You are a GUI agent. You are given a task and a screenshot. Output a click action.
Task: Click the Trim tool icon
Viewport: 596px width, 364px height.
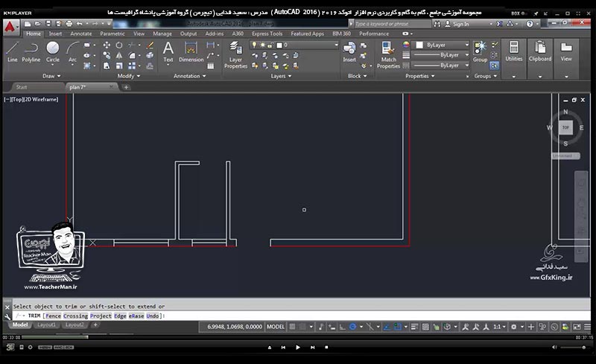[132, 45]
